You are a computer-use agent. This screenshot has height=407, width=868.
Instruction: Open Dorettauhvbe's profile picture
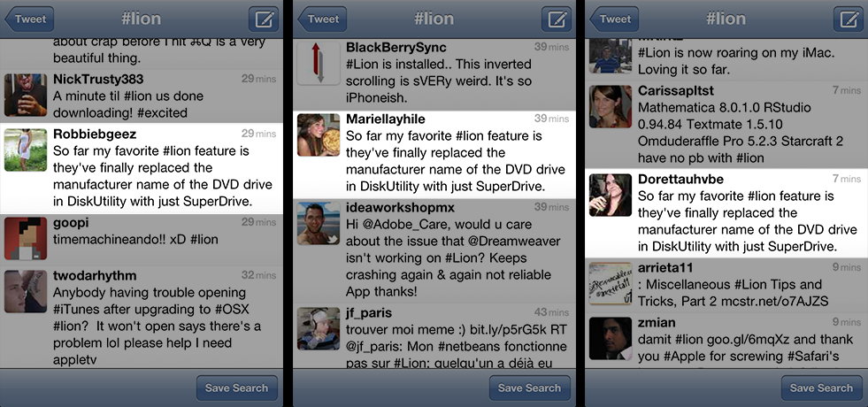tap(610, 195)
